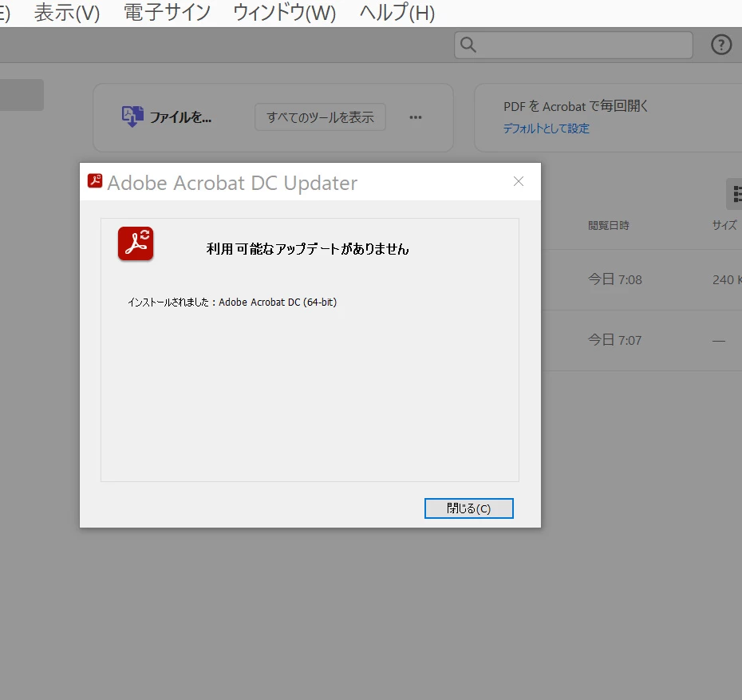Click the ファイルを... tool label
The height and width of the screenshot is (700, 742).
(x=181, y=117)
